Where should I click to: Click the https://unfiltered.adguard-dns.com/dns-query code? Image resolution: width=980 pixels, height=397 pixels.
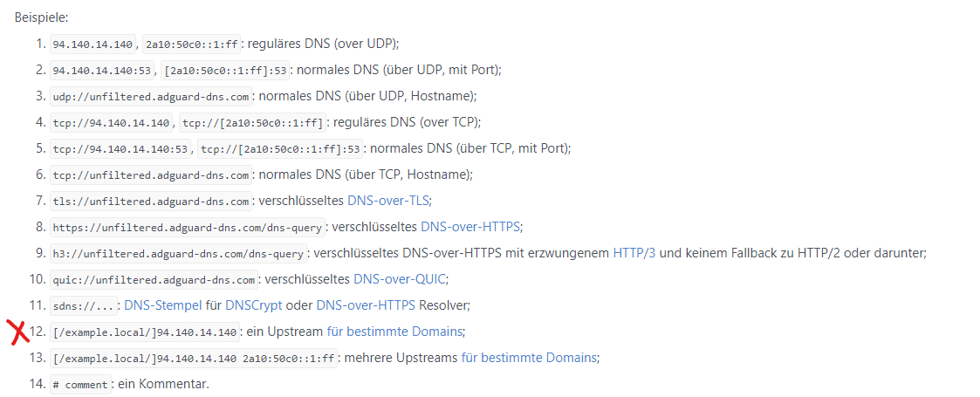tap(188, 227)
